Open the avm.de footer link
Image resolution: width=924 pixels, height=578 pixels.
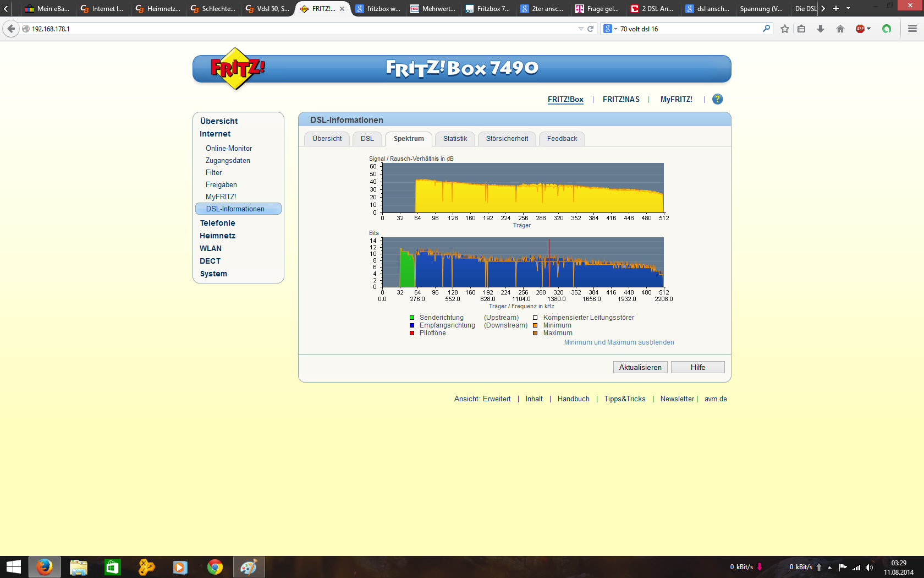click(x=716, y=399)
